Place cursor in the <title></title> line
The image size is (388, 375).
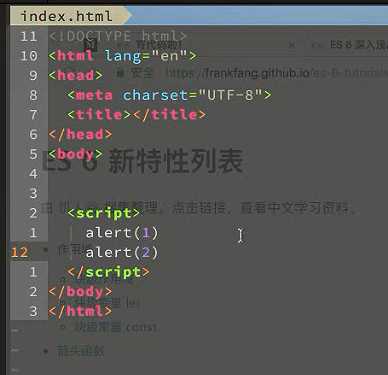(137, 115)
